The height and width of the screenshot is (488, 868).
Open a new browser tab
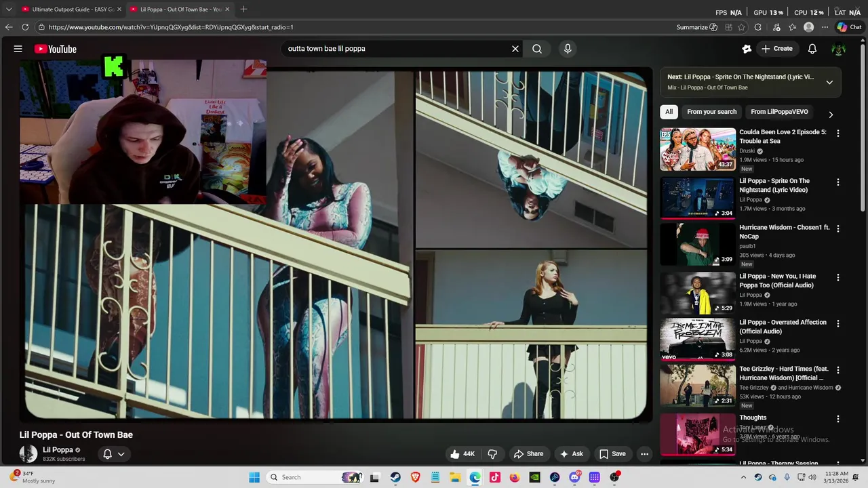click(x=243, y=9)
